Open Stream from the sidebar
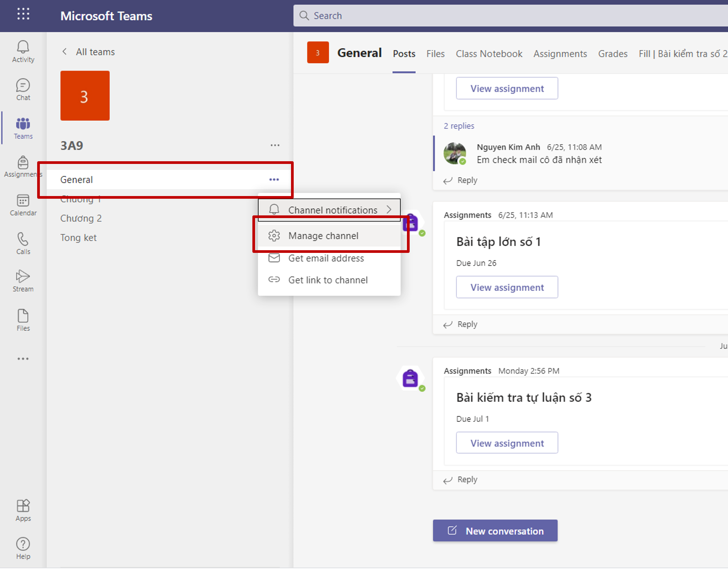728x570 pixels. 23,281
